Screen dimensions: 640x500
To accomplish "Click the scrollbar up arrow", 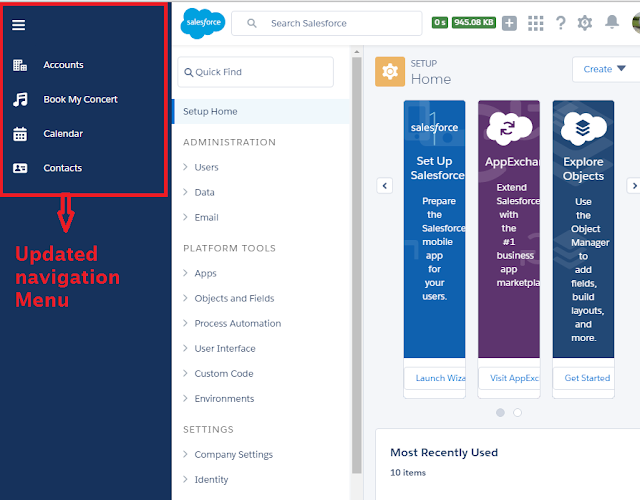I will (x=357, y=52).
